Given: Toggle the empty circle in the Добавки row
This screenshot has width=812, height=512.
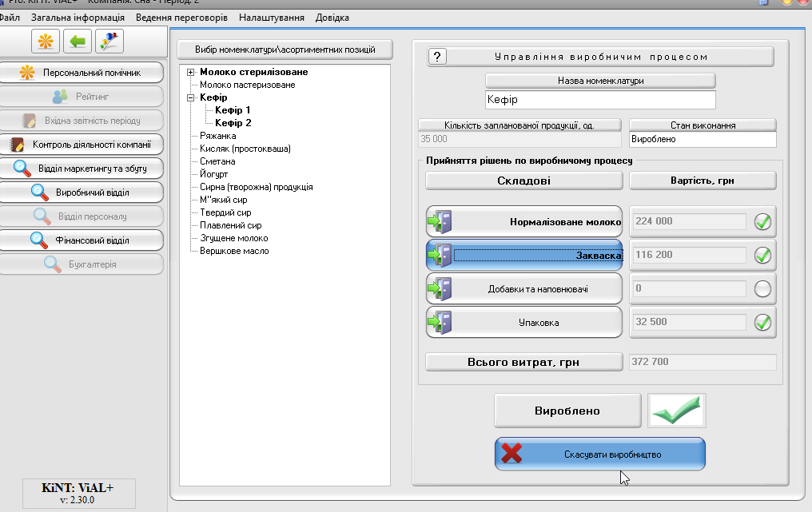Looking at the screenshot, I should tap(762, 289).
